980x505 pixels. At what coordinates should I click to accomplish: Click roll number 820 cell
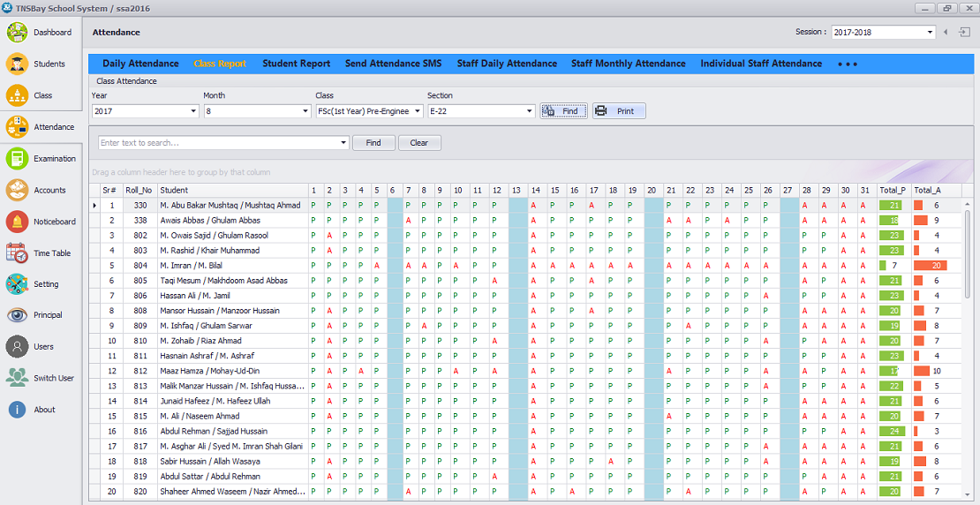[x=140, y=491]
